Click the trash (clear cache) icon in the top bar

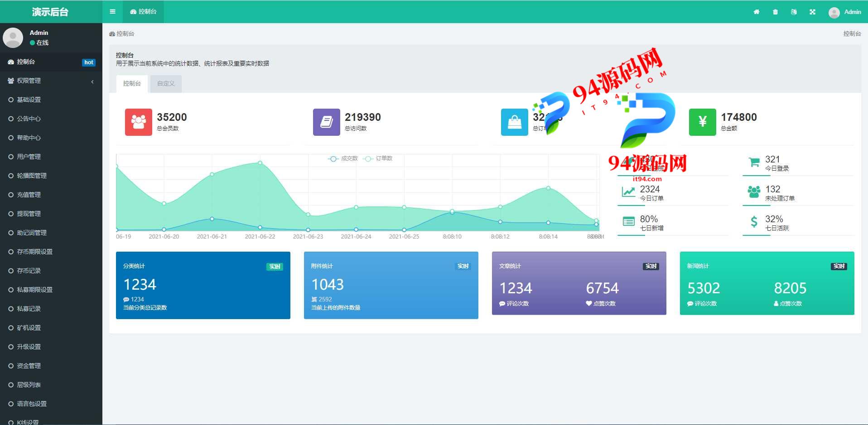coord(775,12)
